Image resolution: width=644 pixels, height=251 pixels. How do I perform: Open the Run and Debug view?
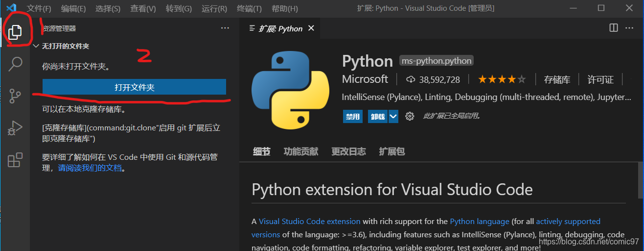pos(15,128)
